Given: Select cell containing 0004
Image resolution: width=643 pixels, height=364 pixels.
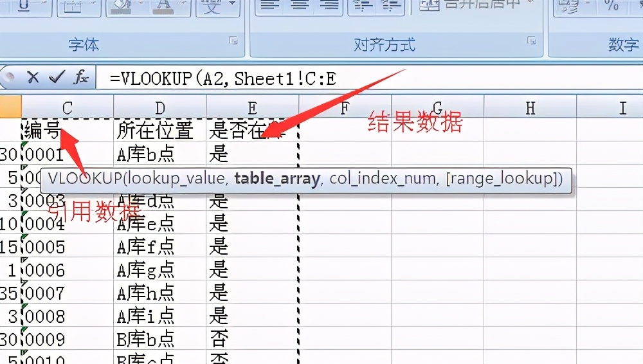Looking at the screenshot, I should tap(68, 223).
